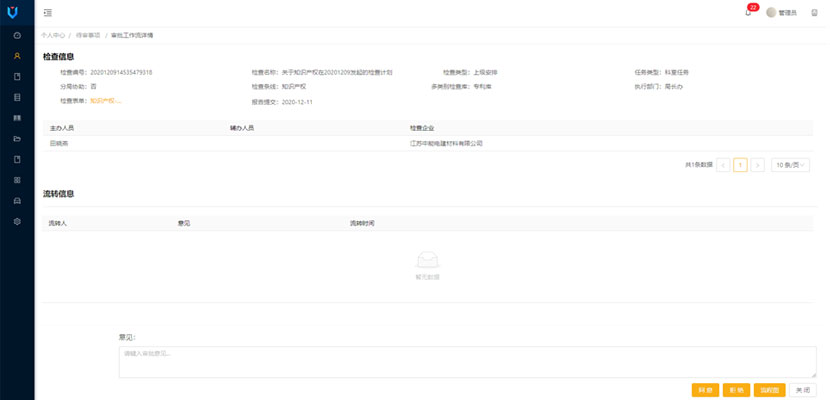Click the empty-data inbox illustration
This screenshot has width=830, height=400.
point(427,260)
